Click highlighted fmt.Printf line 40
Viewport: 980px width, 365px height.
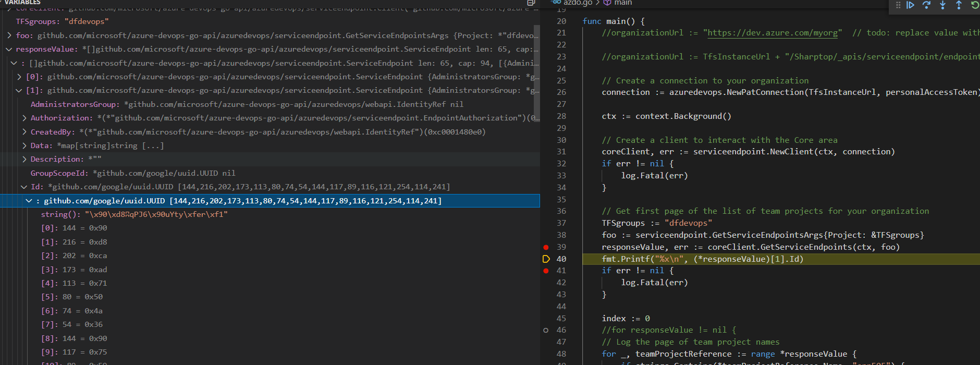(703, 259)
